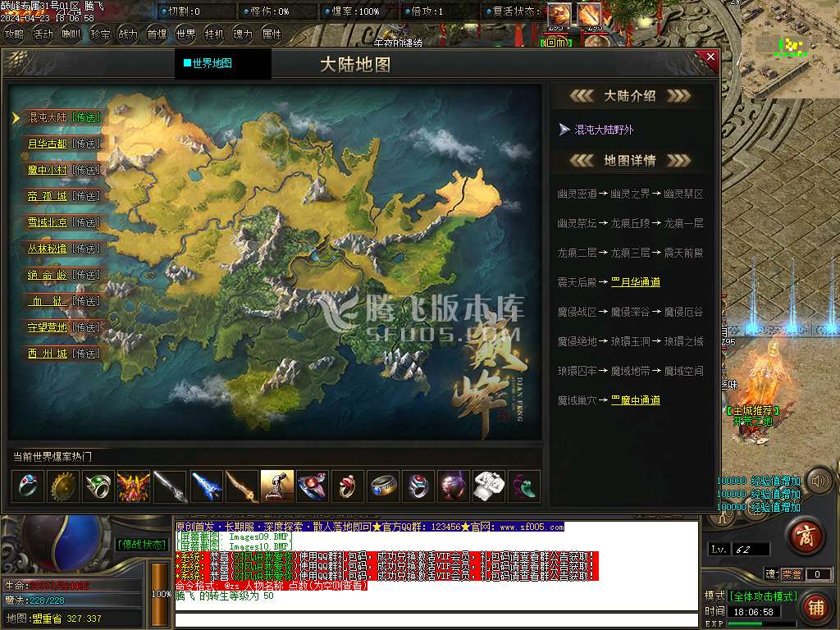Teleport to 西州城 via 传送
Image resolution: width=840 pixels, height=630 pixels.
86,354
